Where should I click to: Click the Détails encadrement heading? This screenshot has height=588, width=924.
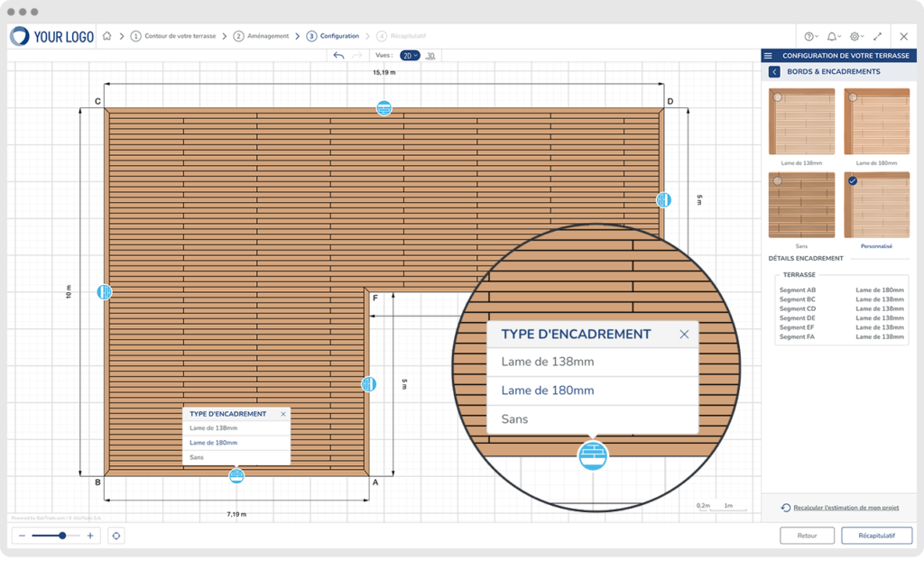coord(806,259)
